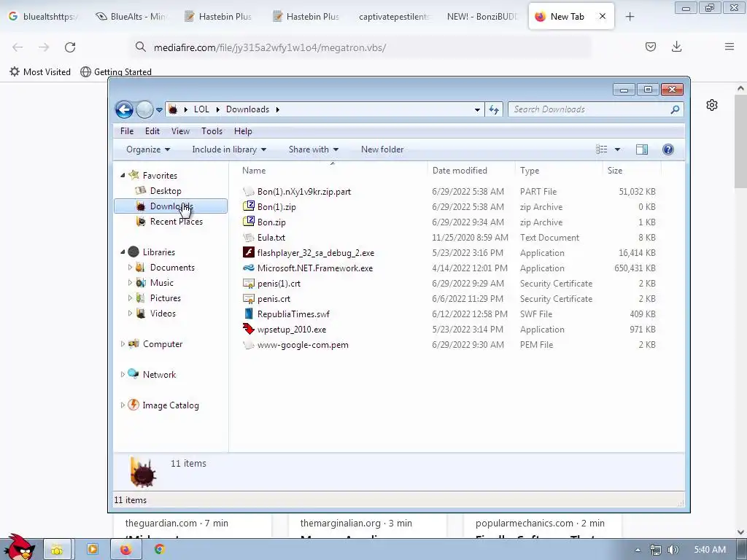The image size is (747, 560).
Task: Select the Bon(1).zip archive icon
Action: (x=249, y=206)
